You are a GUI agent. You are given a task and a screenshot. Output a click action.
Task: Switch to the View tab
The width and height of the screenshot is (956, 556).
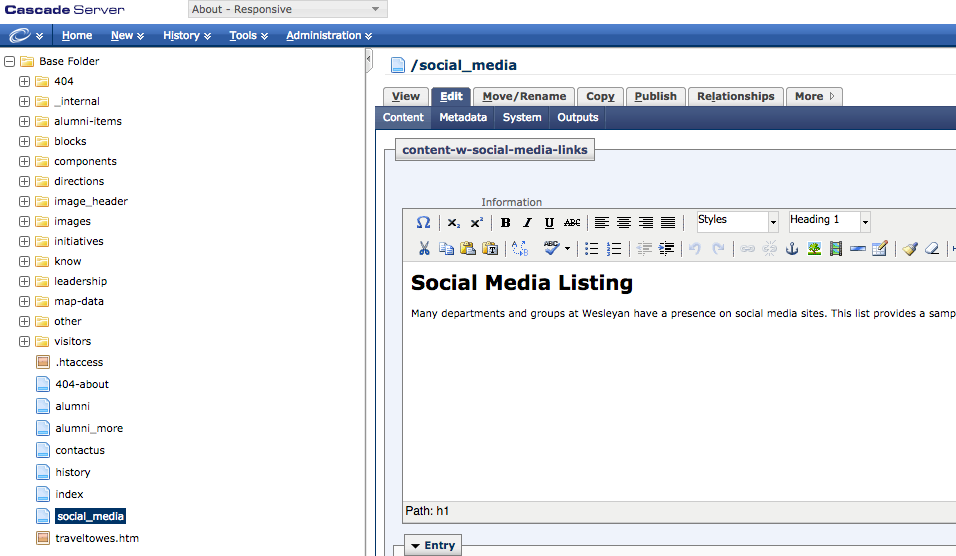coord(405,96)
